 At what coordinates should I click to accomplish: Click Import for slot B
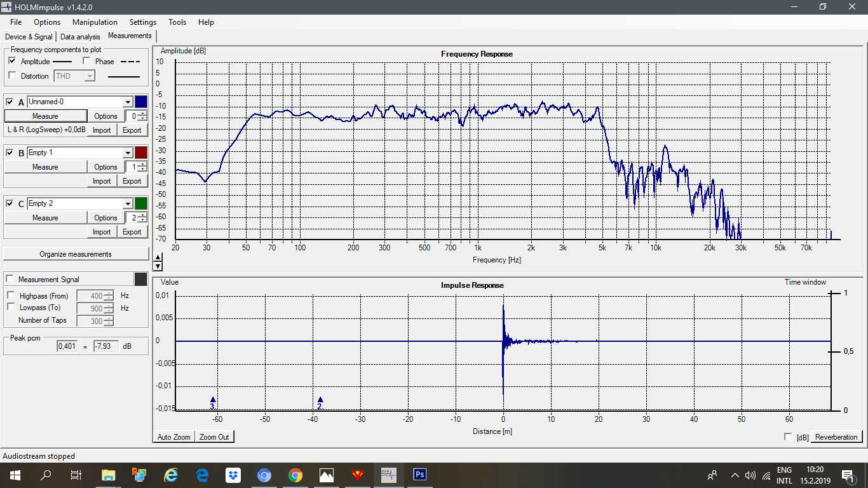102,181
